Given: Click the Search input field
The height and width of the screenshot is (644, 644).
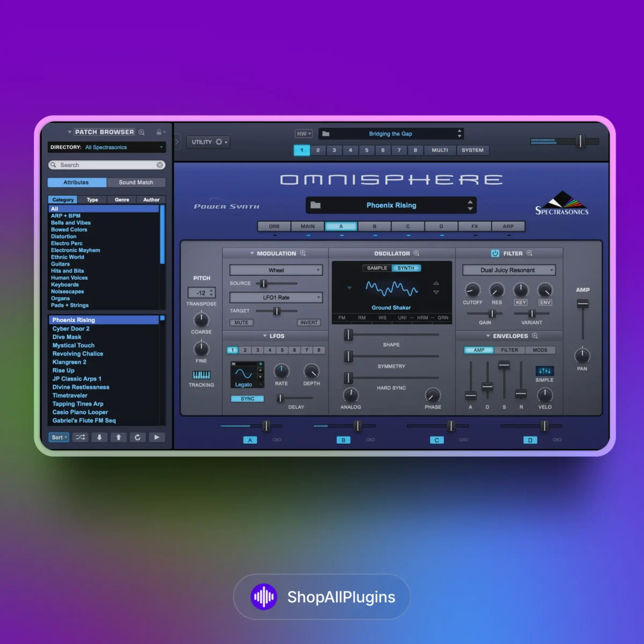Looking at the screenshot, I should pyautogui.click(x=106, y=165).
